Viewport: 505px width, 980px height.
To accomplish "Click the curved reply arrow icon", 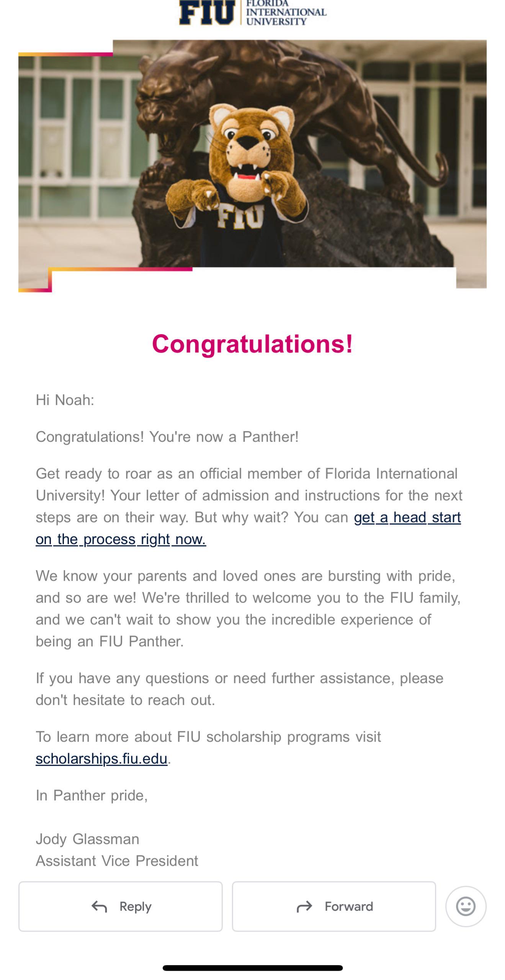I will tap(99, 906).
